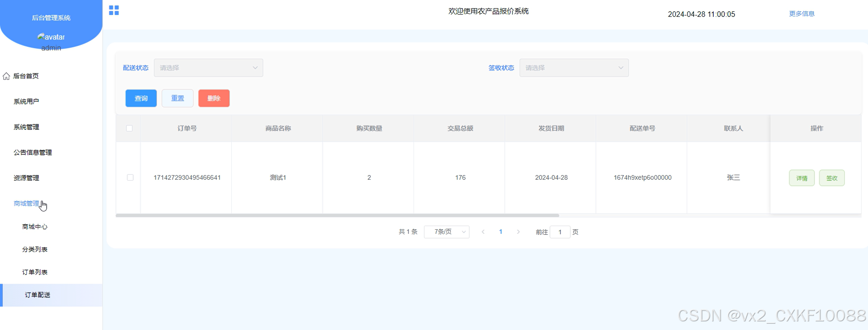Screen dimensions: 868x330
Task: Check the row checkbox for order 1714272930495466641
Action: click(x=130, y=177)
